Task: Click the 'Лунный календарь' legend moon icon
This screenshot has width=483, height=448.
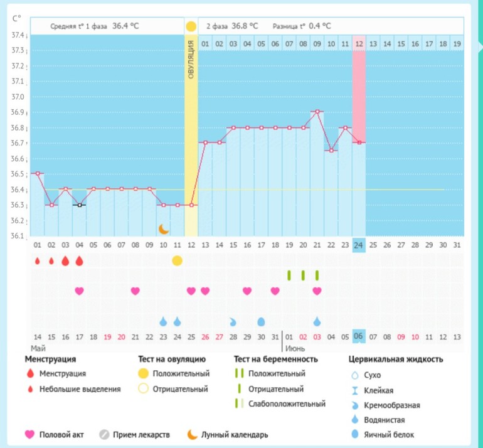Action: pyautogui.click(x=192, y=434)
